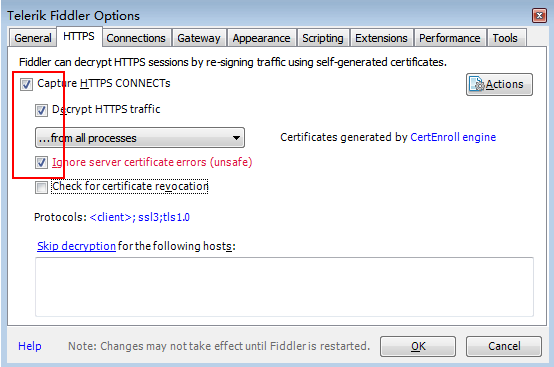554x367 pixels.
Task: Switch to the Scripting tab
Action: click(323, 38)
